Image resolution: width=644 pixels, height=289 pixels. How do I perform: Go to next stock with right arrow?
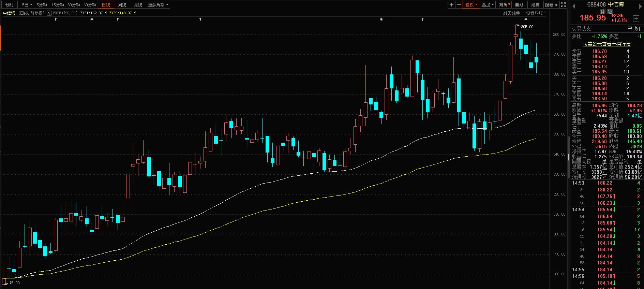point(640,6)
